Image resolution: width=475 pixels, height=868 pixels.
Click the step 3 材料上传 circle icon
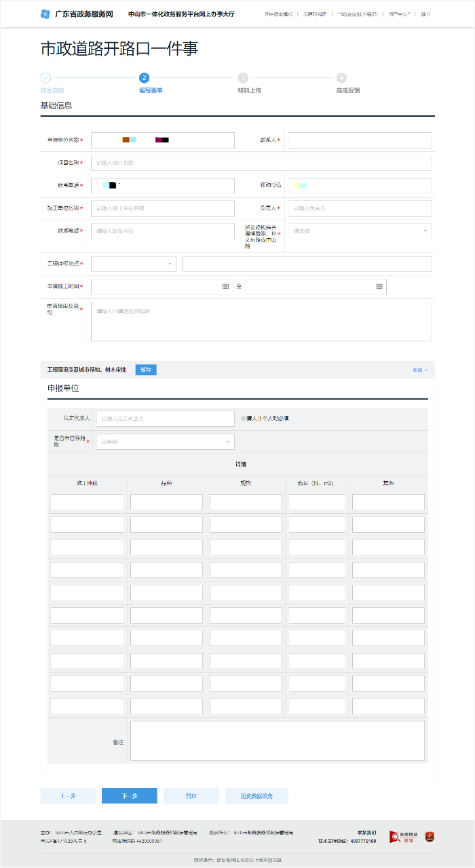pos(243,78)
